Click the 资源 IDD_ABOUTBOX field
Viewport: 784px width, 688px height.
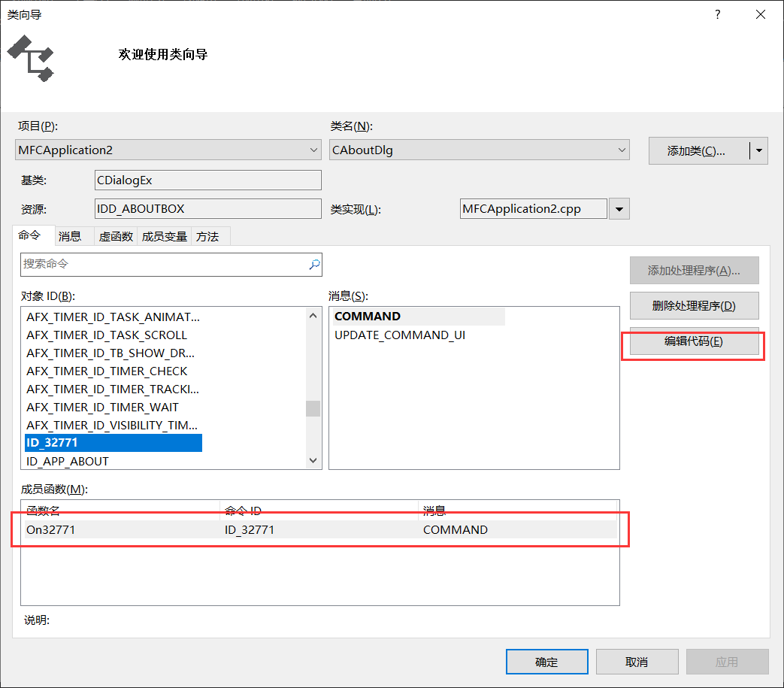coord(208,208)
